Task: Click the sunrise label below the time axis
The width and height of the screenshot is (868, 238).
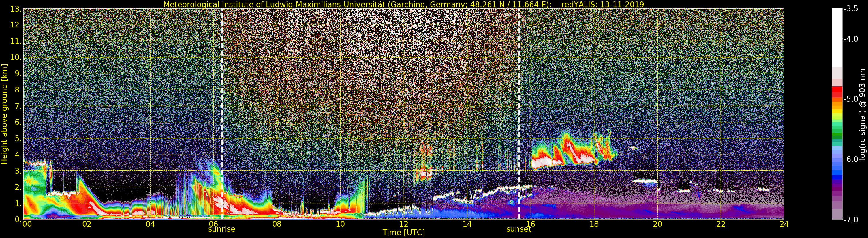Action: [x=222, y=229]
